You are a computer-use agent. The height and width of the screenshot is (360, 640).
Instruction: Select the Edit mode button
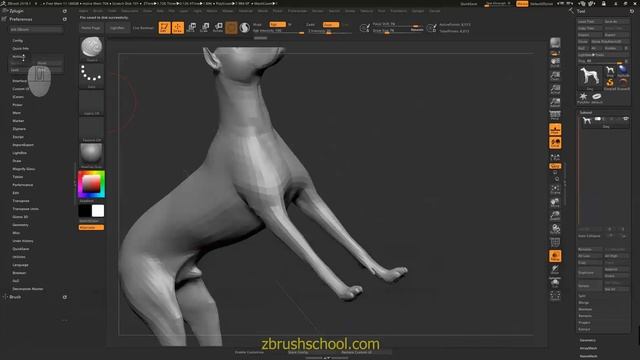(x=164, y=28)
